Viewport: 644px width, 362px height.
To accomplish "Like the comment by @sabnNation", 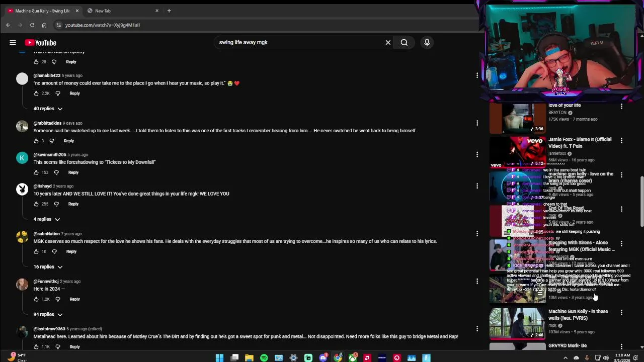I will pyautogui.click(x=36, y=251).
